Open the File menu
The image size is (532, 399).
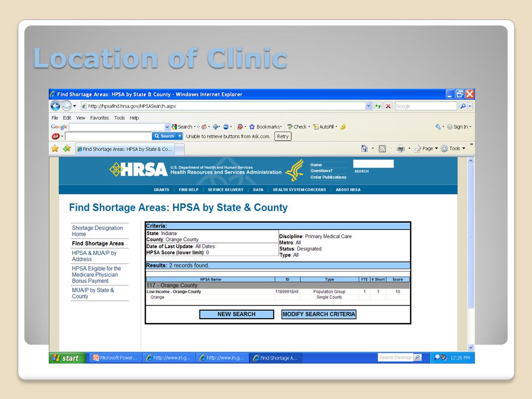tap(55, 118)
